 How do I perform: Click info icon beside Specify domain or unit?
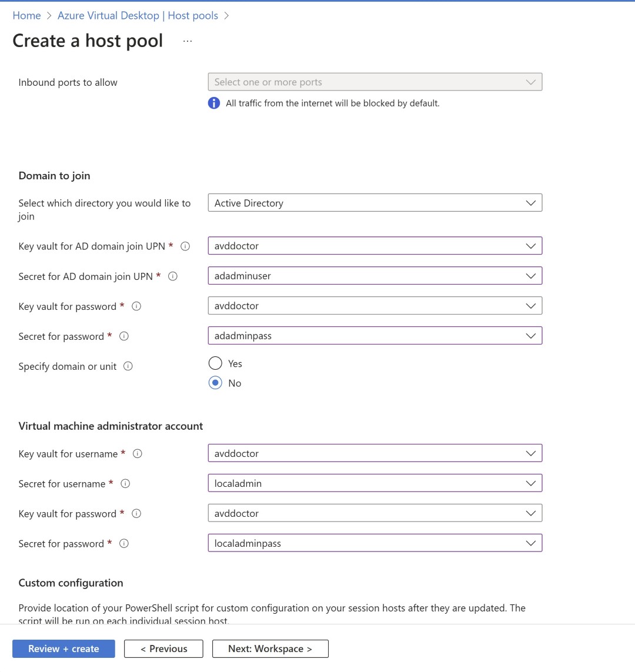tap(128, 366)
